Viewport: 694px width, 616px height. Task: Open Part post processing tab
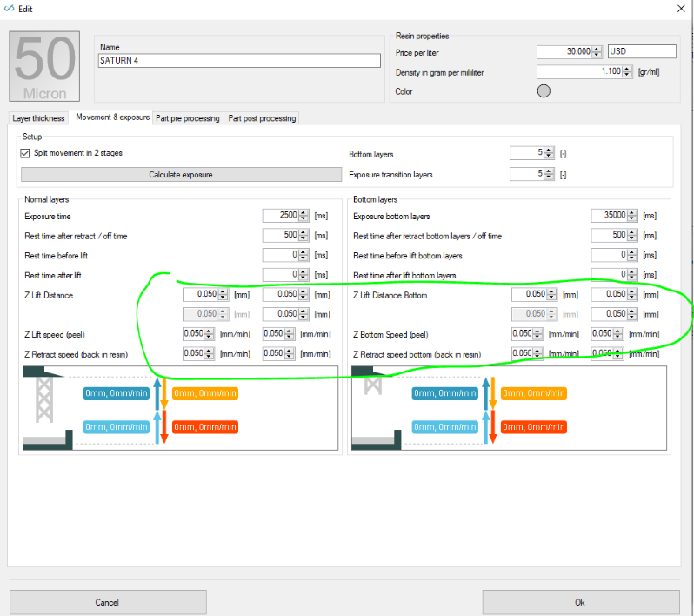click(262, 118)
